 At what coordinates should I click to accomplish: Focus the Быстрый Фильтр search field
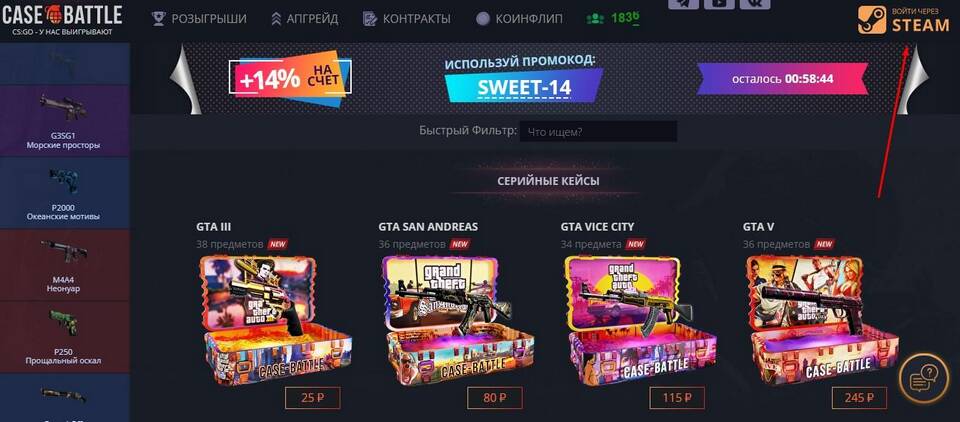598,131
